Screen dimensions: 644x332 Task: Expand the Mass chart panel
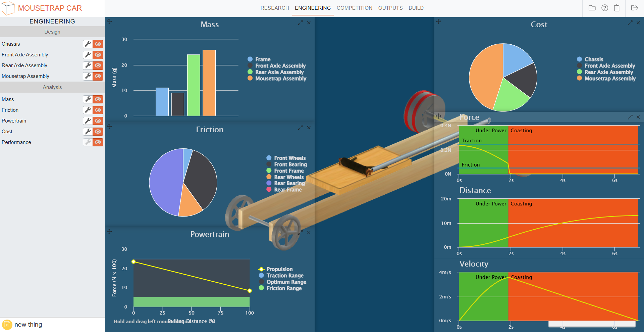(300, 23)
